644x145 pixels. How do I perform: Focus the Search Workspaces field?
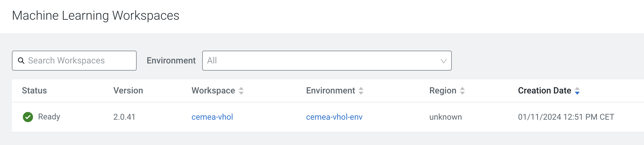[x=74, y=61]
